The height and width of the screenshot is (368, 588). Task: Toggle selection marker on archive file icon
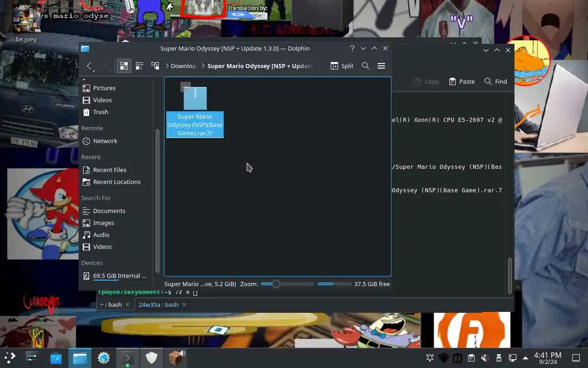[185, 86]
